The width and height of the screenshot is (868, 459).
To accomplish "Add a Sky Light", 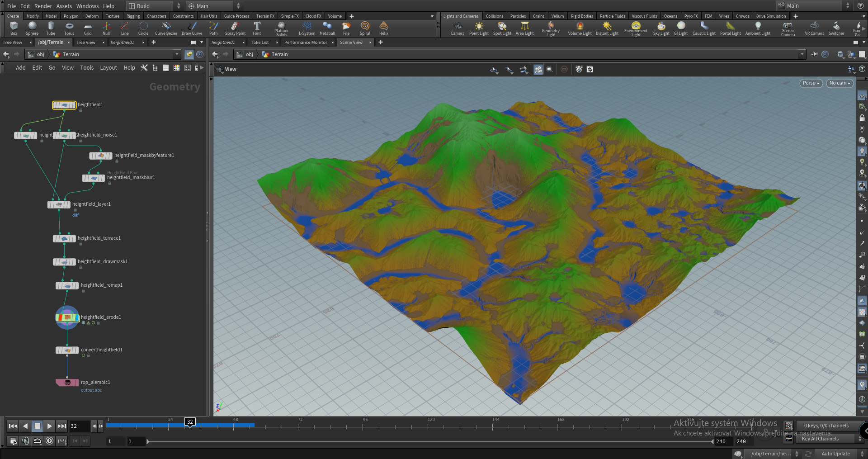I will [661, 28].
